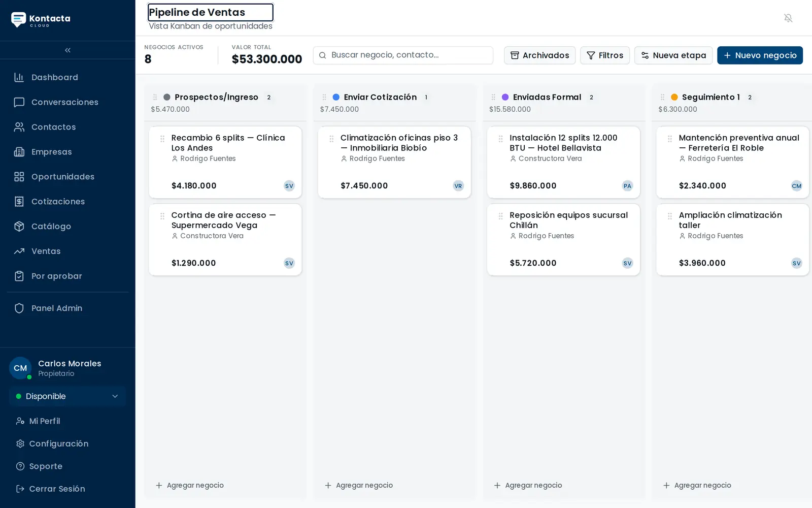Open Oportunidades page
The height and width of the screenshot is (508, 812).
tap(67, 177)
